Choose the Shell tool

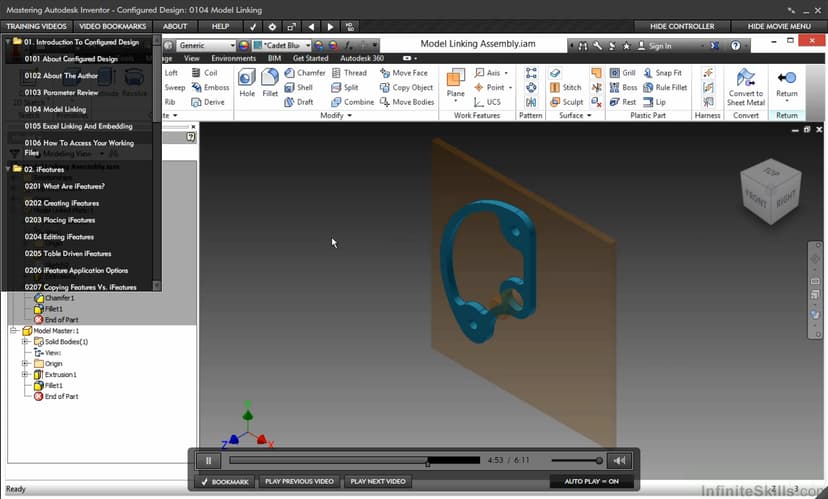point(299,88)
